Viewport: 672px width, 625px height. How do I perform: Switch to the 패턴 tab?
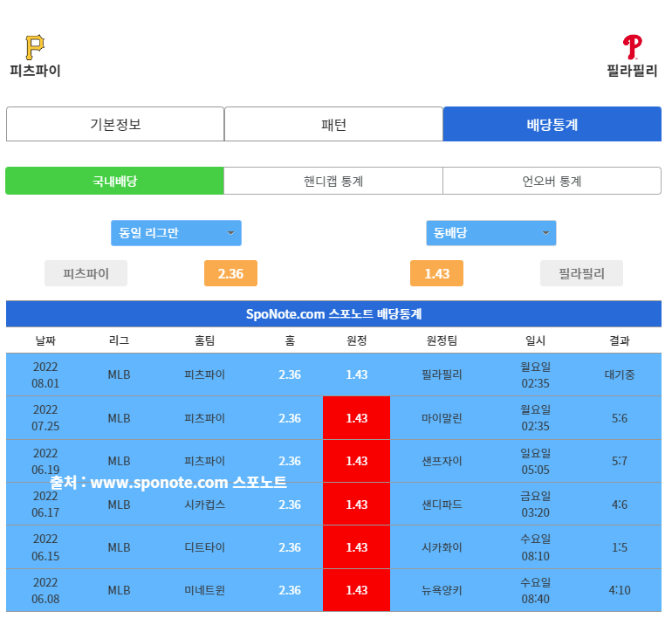(x=333, y=124)
